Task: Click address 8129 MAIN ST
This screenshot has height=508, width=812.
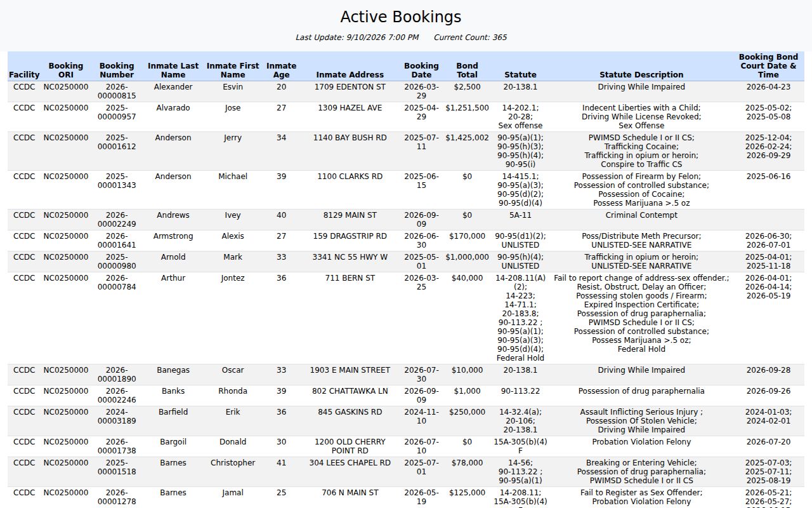Action: click(350, 215)
